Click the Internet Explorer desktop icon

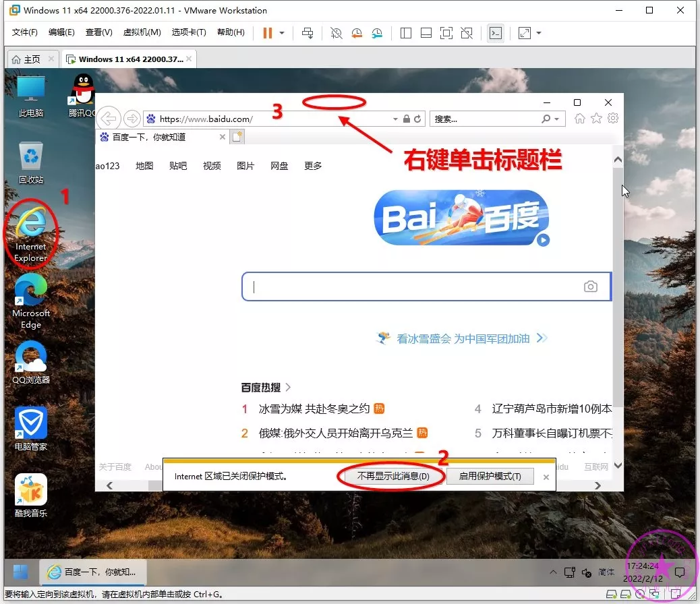click(31, 233)
